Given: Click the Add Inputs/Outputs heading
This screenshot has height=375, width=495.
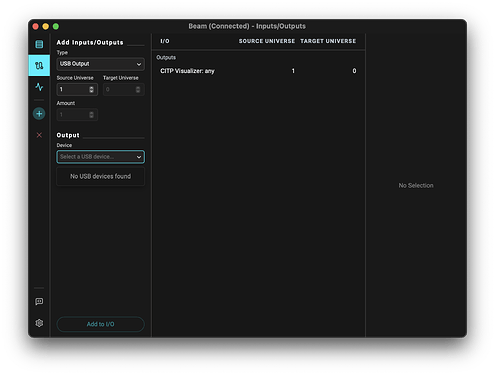Looking at the screenshot, I should [90, 42].
